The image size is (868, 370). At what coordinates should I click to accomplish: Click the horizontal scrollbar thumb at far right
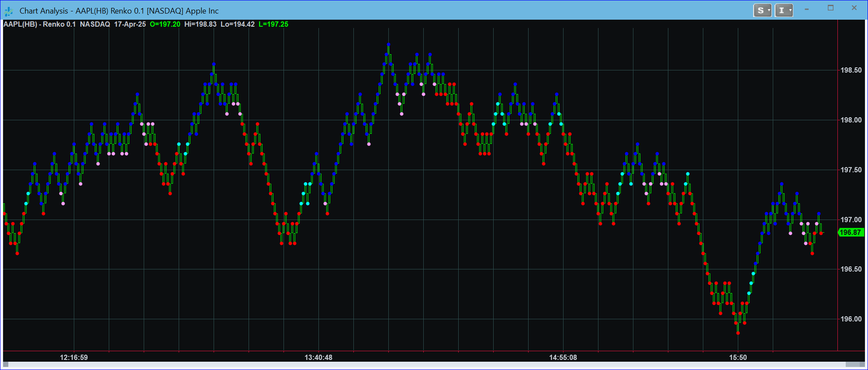(852, 364)
